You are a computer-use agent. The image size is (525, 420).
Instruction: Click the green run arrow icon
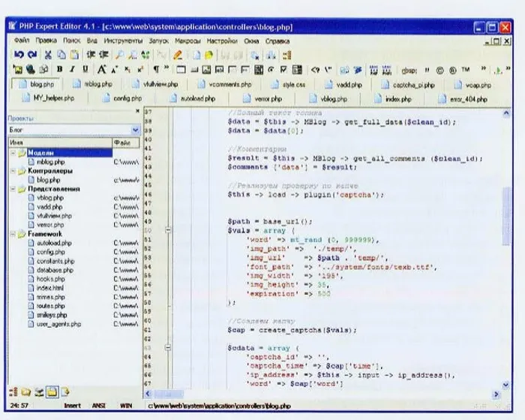click(498, 70)
